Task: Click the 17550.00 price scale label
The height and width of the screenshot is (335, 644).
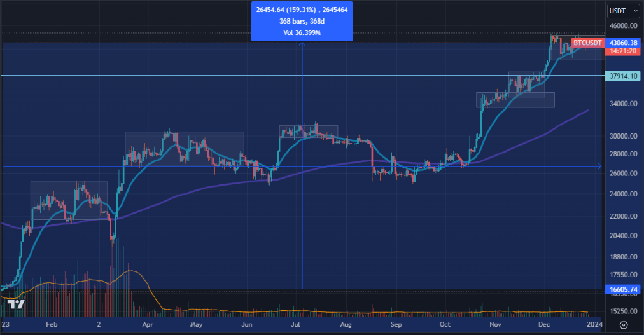Action: pyautogui.click(x=624, y=275)
